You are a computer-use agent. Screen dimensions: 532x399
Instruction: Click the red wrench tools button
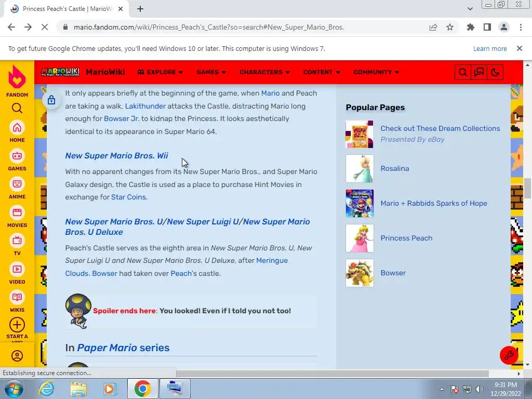(509, 355)
